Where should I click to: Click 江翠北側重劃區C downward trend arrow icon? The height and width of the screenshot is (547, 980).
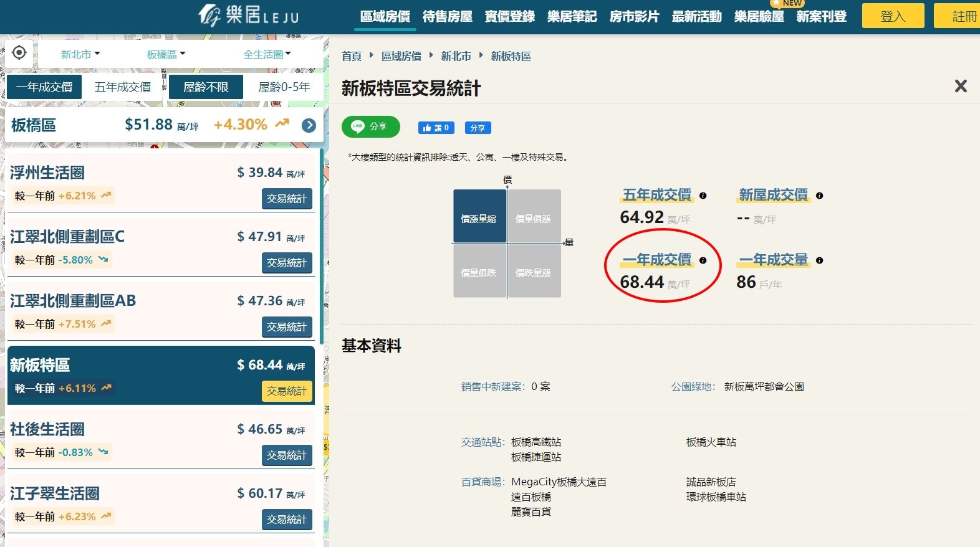(x=103, y=259)
